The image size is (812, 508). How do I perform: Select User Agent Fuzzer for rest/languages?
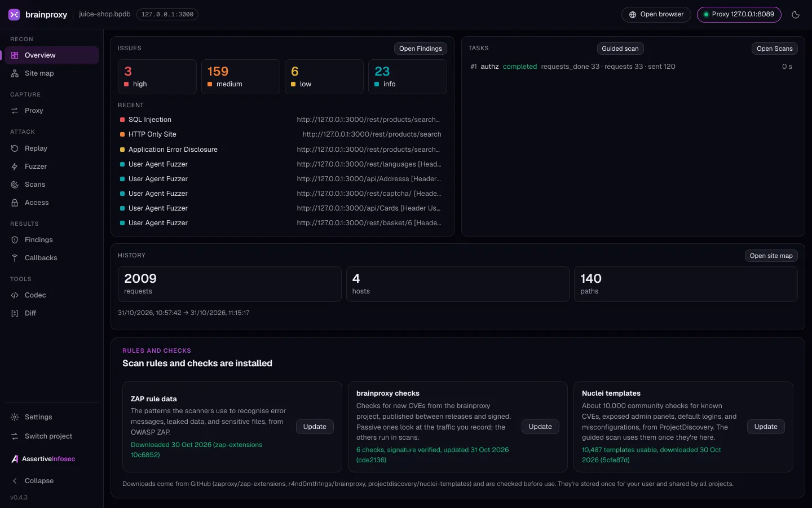tap(283, 164)
